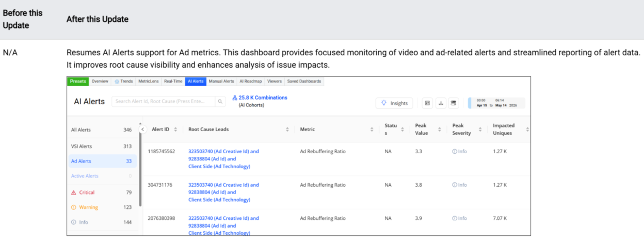Click the 'After this Update' column header
Viewport: 644px width, 242px height.
point(98,19)
